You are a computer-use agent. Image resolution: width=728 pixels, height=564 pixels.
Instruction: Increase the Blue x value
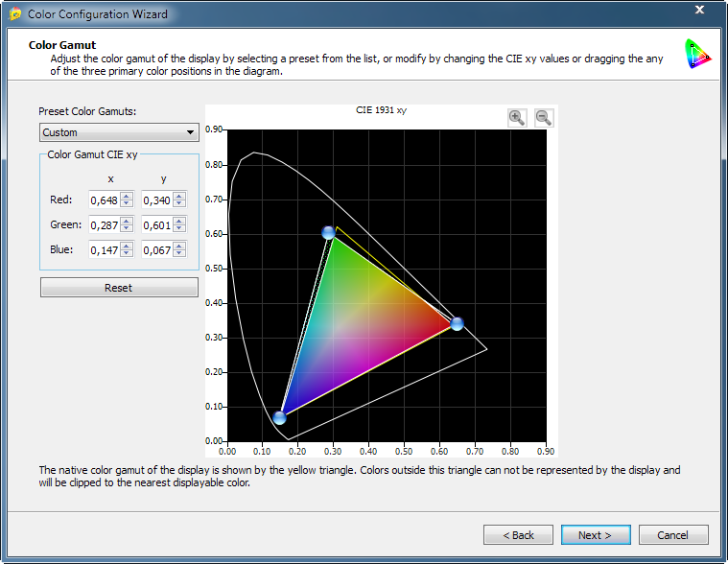127,247
